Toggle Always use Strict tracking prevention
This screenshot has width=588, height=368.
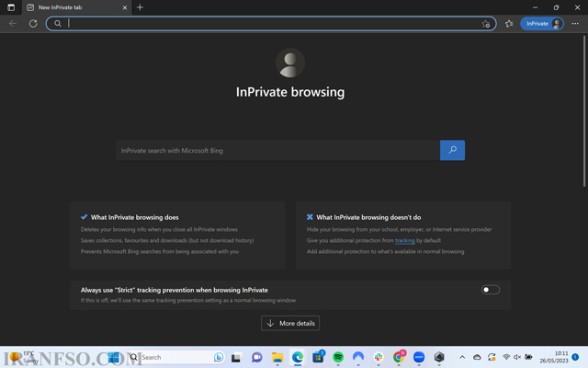point(491,290)
